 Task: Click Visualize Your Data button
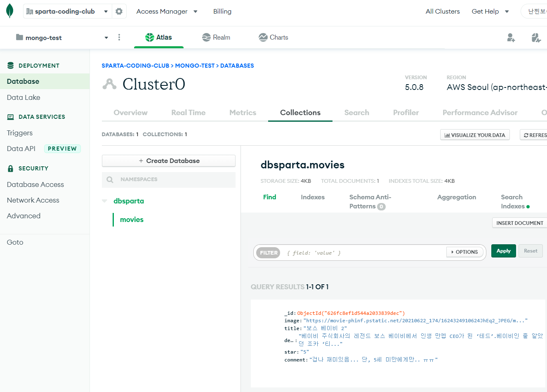[x=475, y=135]
